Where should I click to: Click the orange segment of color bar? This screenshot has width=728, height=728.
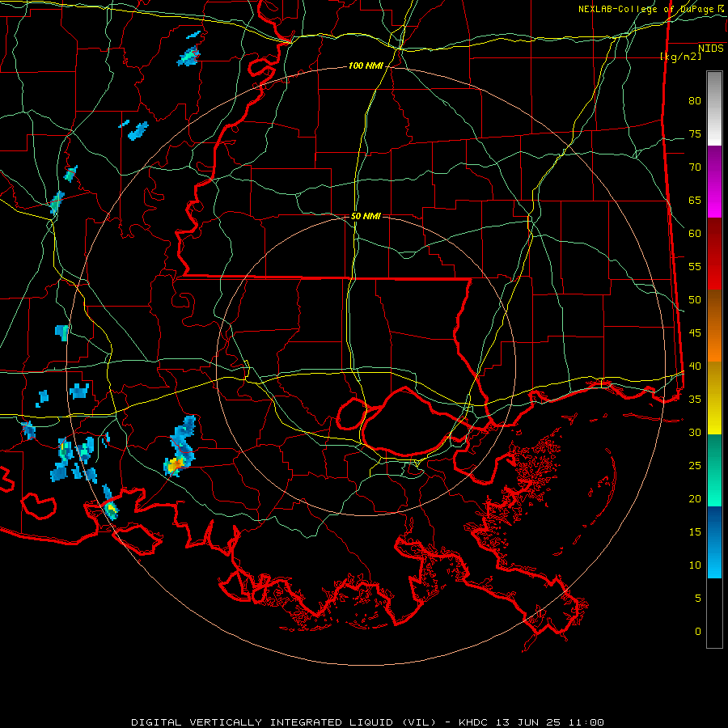[714, 325]
